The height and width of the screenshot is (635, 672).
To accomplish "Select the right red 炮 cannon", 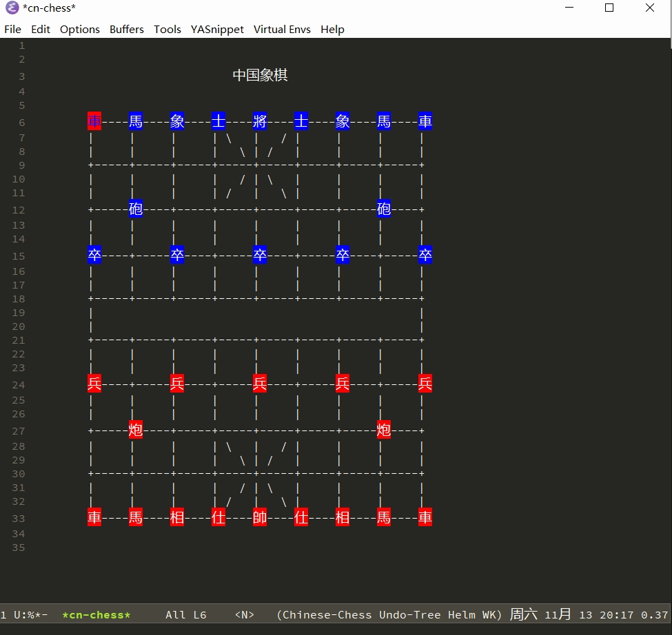I will [384, 430].
